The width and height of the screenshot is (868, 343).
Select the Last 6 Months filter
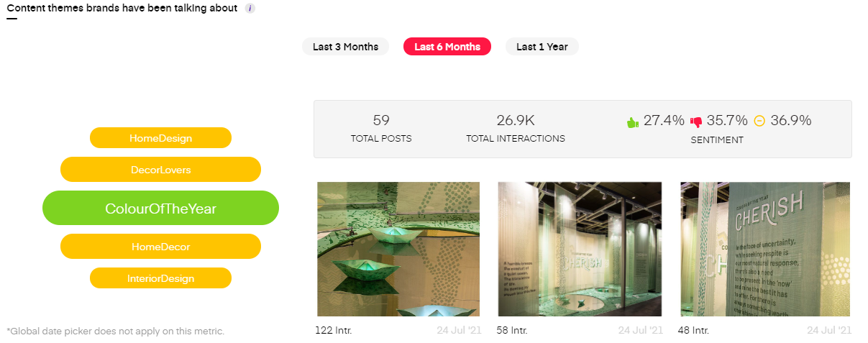click(x=447, y=47)
